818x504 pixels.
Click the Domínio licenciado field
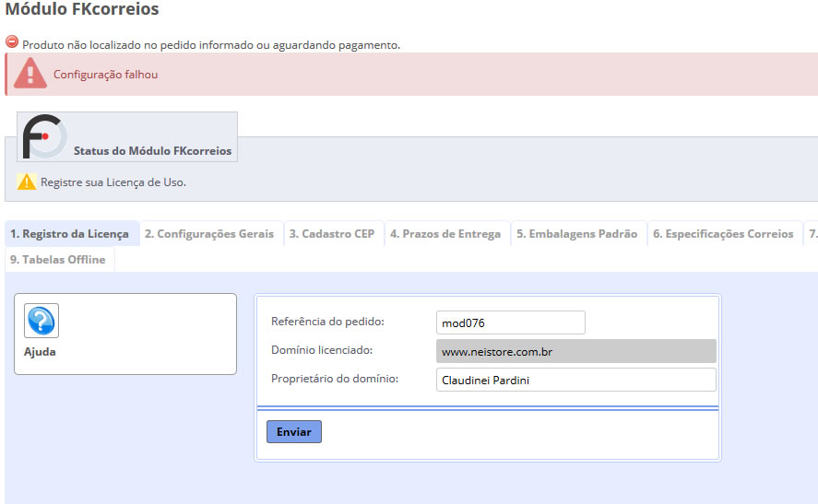coord(576,351)
